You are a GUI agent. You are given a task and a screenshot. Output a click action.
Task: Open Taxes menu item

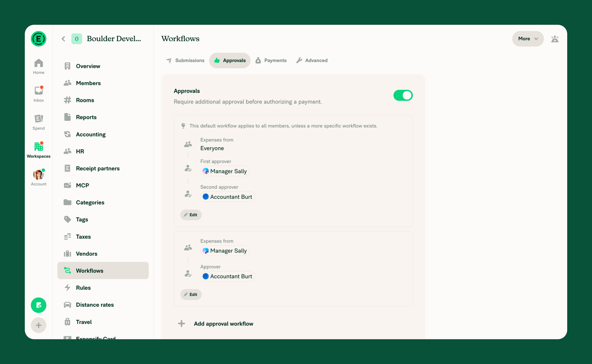(103, 237)
